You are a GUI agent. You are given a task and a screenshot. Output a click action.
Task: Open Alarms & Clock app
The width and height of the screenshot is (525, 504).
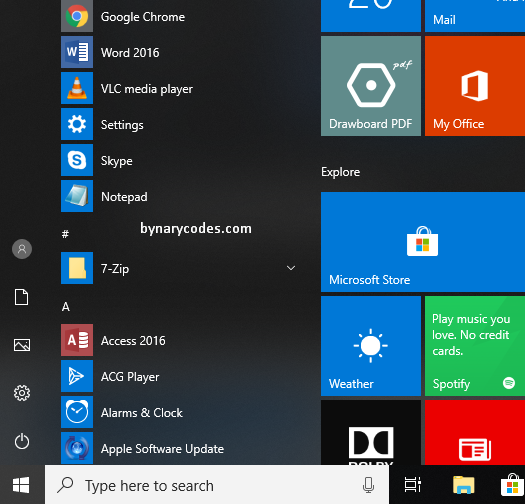point(181,412)
